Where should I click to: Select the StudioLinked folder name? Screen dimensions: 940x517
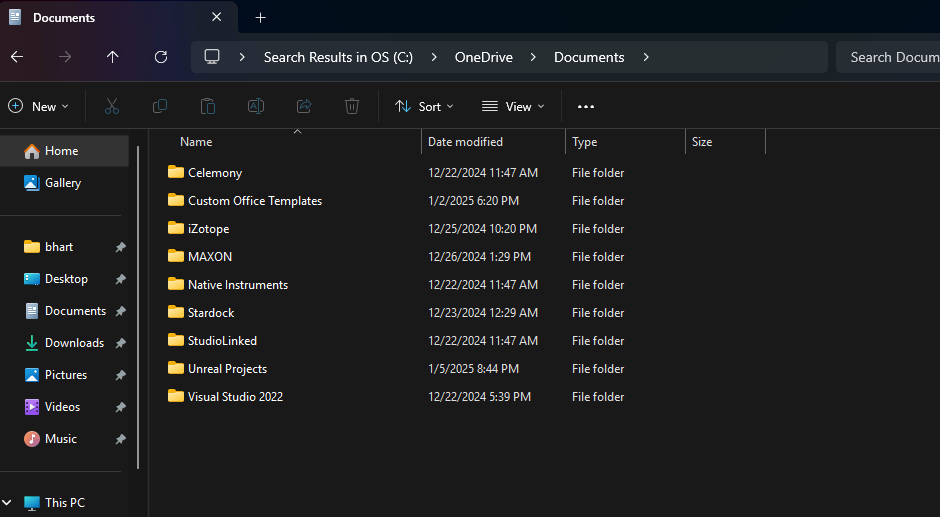[222, 340]
